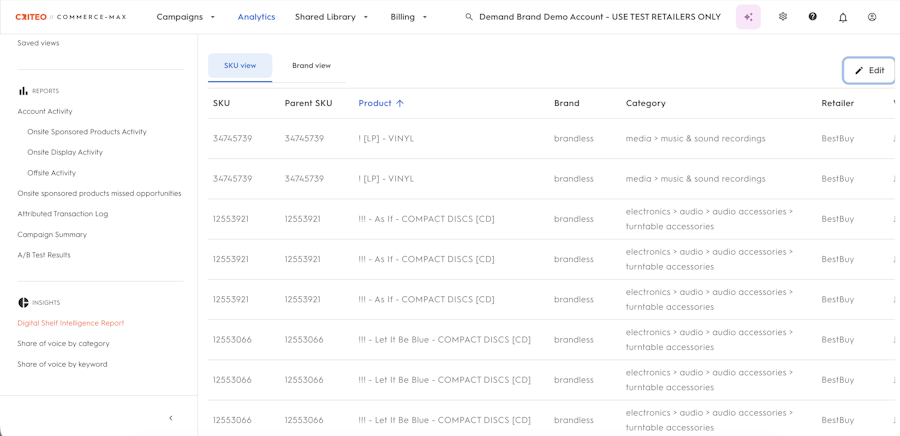Open the help question mark icon
Viewport: 900px width, 436px height.
[813, 17]
